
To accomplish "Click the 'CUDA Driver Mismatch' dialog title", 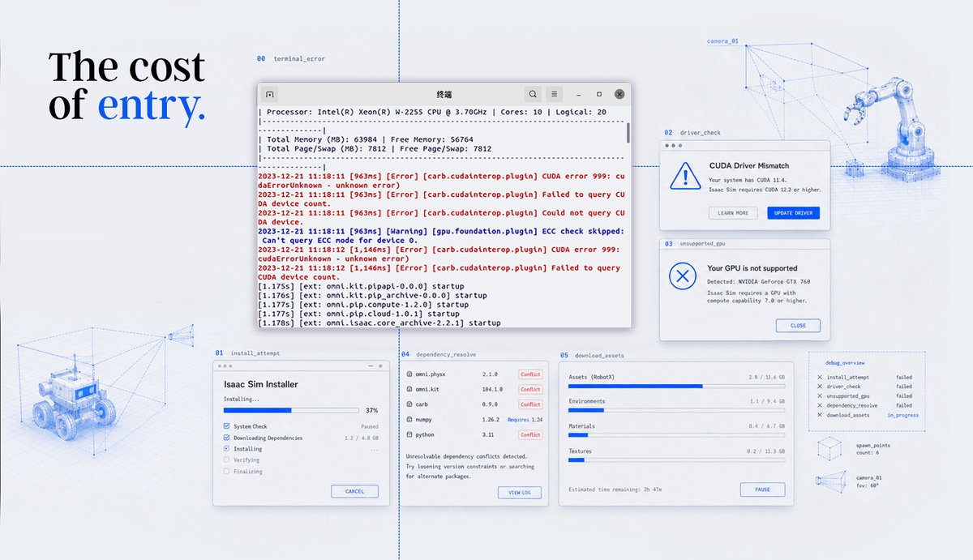I will 749,165.
